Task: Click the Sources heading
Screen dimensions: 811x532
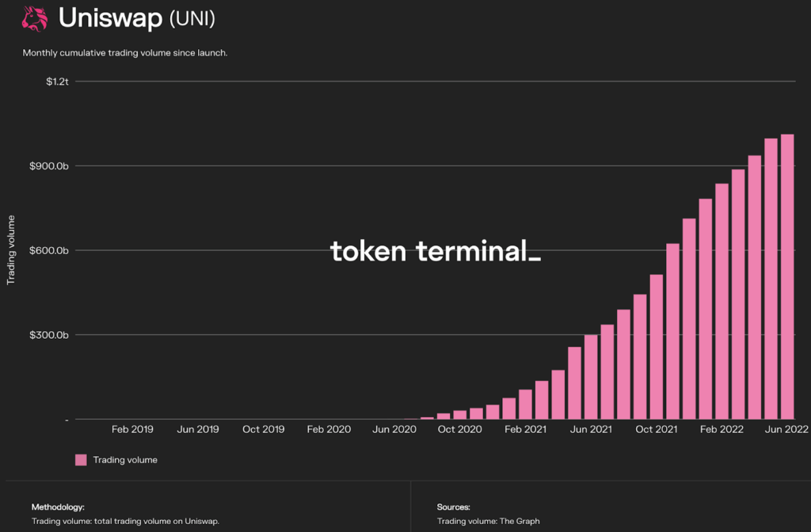Action: pos(453,507)
